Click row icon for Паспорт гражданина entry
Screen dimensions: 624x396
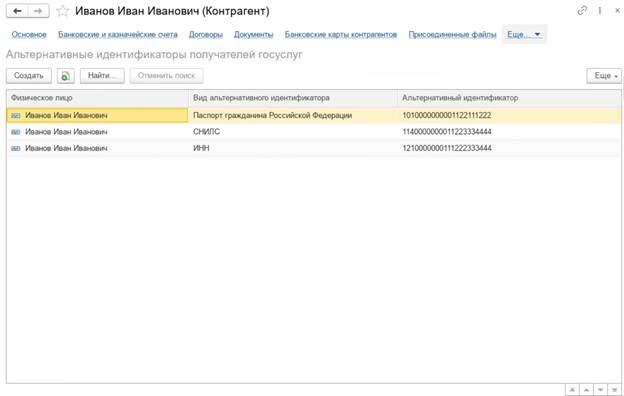(16, 116)
